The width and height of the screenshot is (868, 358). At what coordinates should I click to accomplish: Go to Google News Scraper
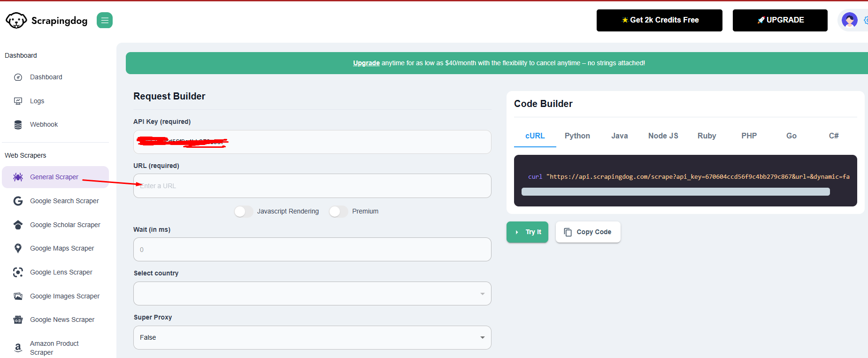point(55,320)
